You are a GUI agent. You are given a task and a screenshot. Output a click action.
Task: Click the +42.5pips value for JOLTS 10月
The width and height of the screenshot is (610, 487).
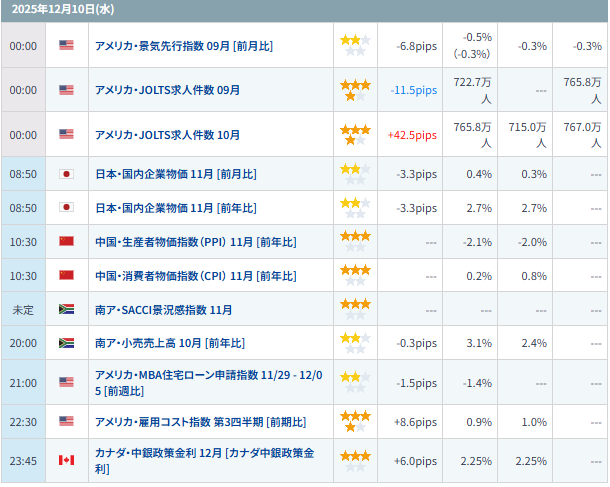point(412,135)
